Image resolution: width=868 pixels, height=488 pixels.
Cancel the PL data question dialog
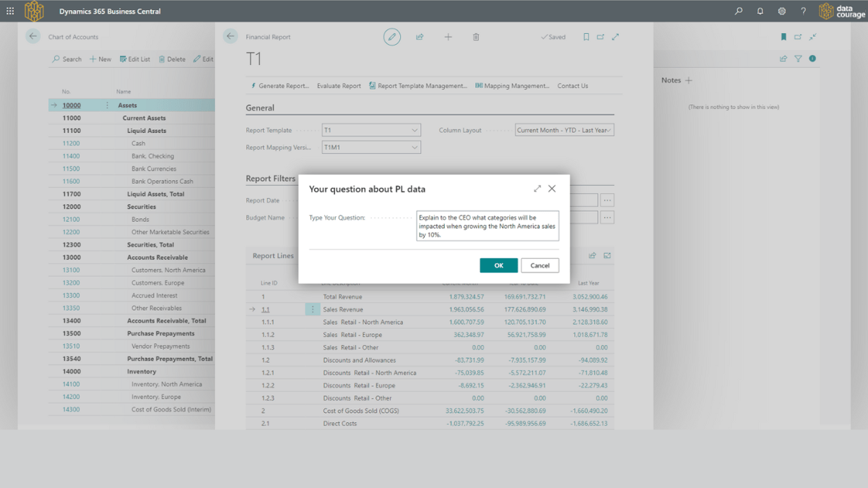pyautogui.click(x=540, y=265)
